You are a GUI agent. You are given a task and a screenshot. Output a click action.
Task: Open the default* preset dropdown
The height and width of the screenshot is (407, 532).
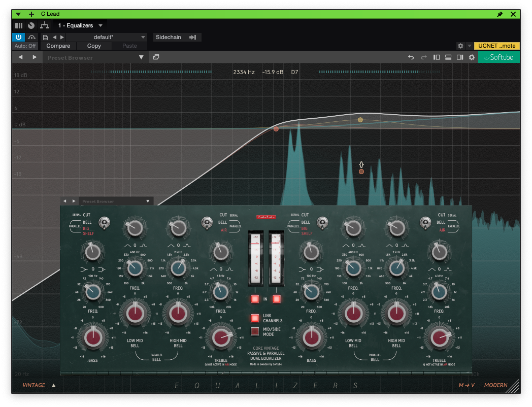[x=143, y=38]
